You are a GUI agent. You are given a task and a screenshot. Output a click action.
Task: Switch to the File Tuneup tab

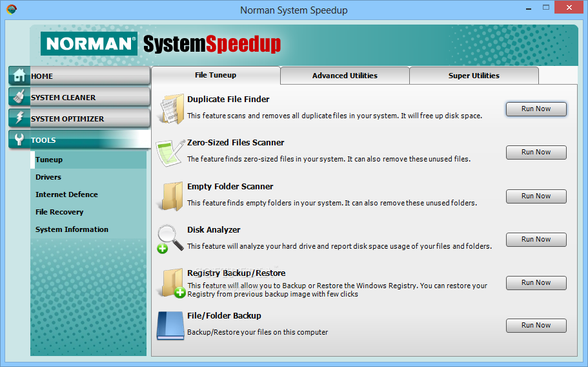(216, 75)
